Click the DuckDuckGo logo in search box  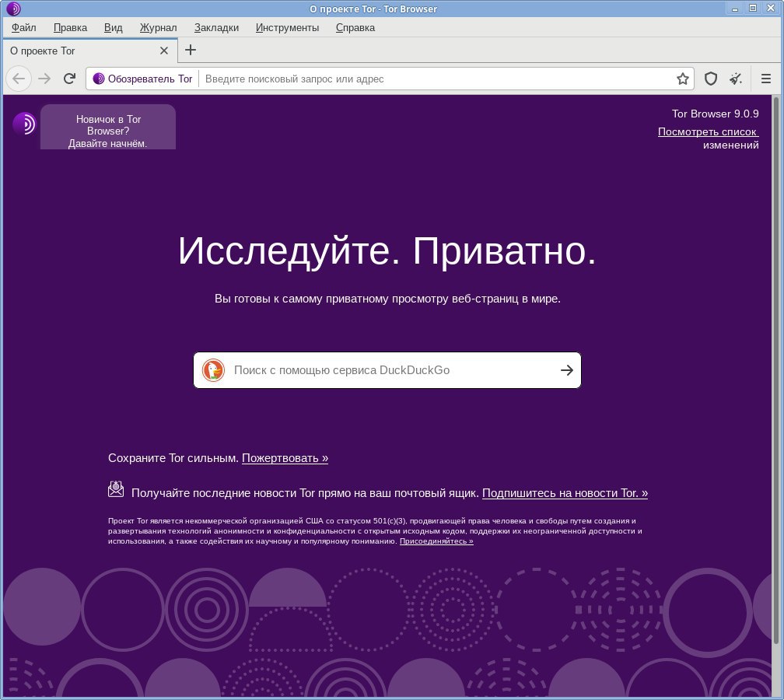(213, 370)
